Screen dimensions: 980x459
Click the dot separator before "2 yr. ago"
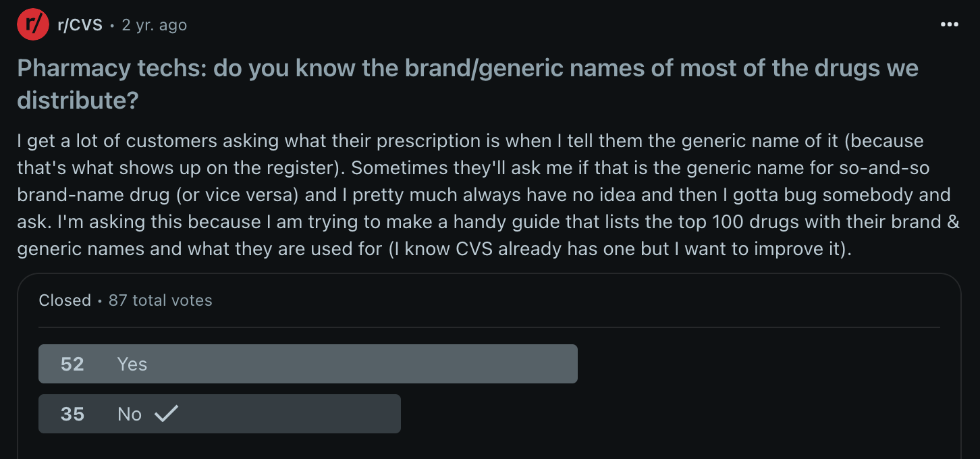112,26
